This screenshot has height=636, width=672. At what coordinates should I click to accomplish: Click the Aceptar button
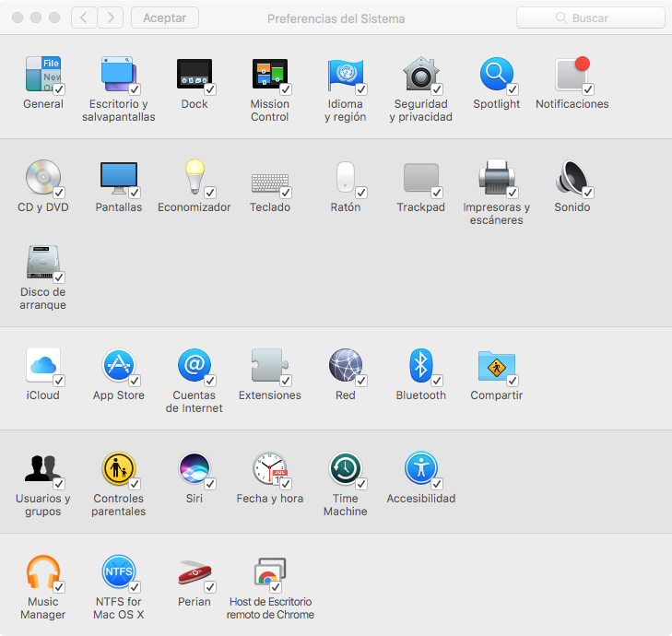point(165,18)
